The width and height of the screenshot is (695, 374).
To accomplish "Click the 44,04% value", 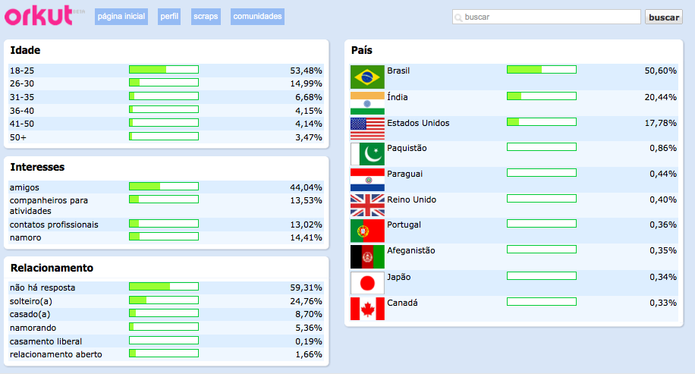I will [x=306, y=187].
